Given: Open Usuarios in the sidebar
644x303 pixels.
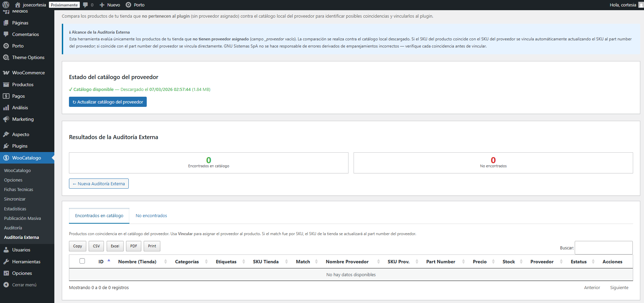Looking at the screenshot, I should 21,250.
